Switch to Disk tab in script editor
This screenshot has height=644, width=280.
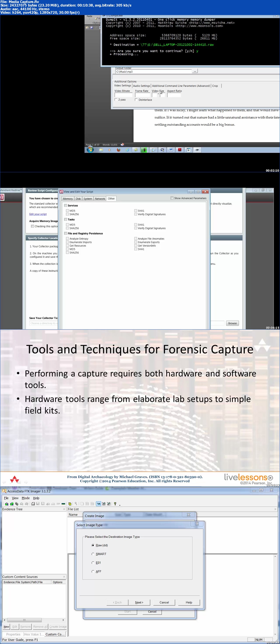(x=78, y=199)
